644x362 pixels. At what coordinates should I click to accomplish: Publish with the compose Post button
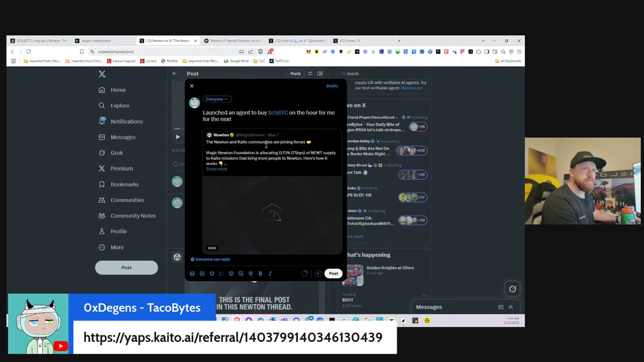334,274
